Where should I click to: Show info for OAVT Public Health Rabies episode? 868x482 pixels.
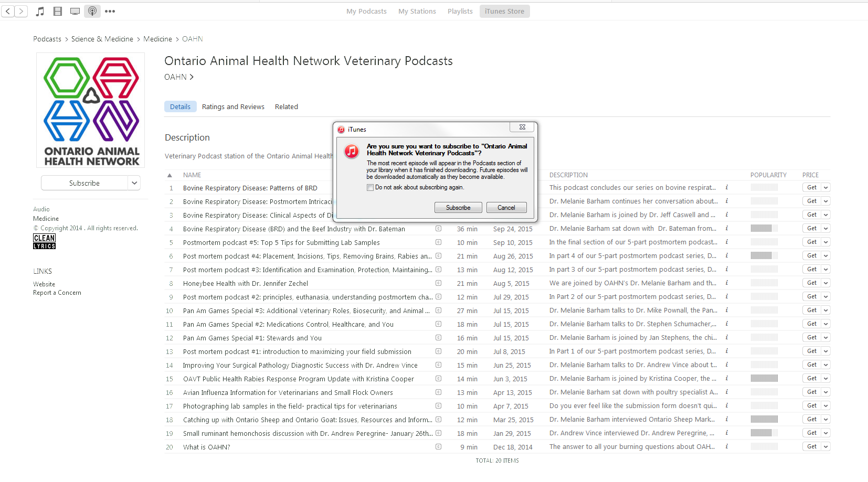(726, 378)
